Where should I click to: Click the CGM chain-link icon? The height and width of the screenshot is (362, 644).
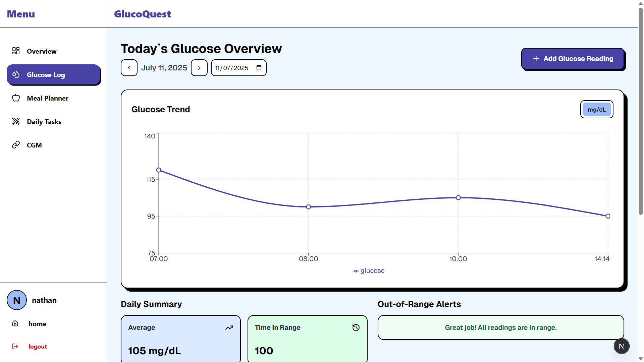[x=16, y=145]
